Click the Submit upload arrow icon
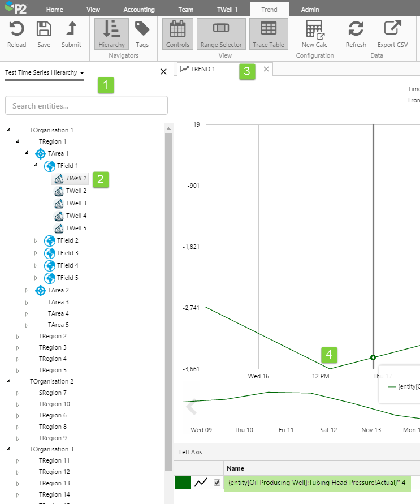 (x=71, y=28)
